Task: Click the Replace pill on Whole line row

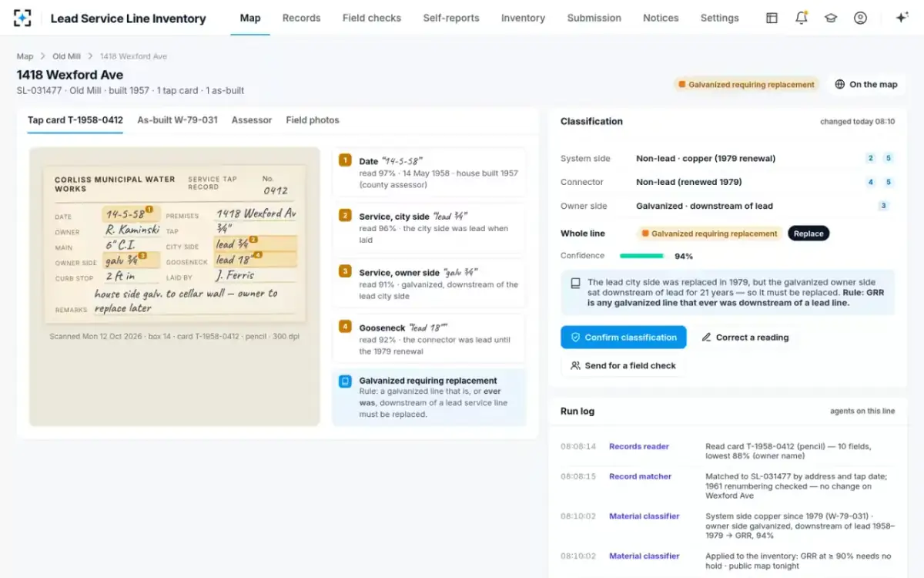Action: point(808,234)
